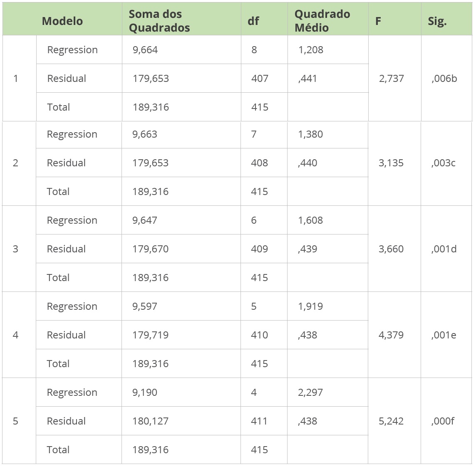476x474 pixels.
Task: Select the df column header
Action: click(253, 21)
